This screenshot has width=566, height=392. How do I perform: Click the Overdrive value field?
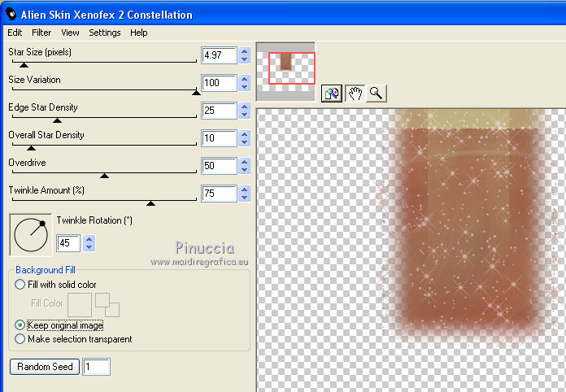coord(219,166)
